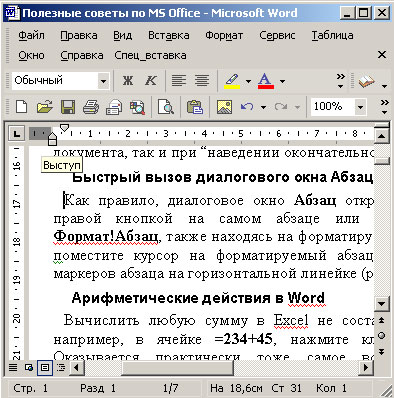Viewport: 394px width, 398px height.
Task: Save document with the floppy disk icon
Action: (68, 107)
